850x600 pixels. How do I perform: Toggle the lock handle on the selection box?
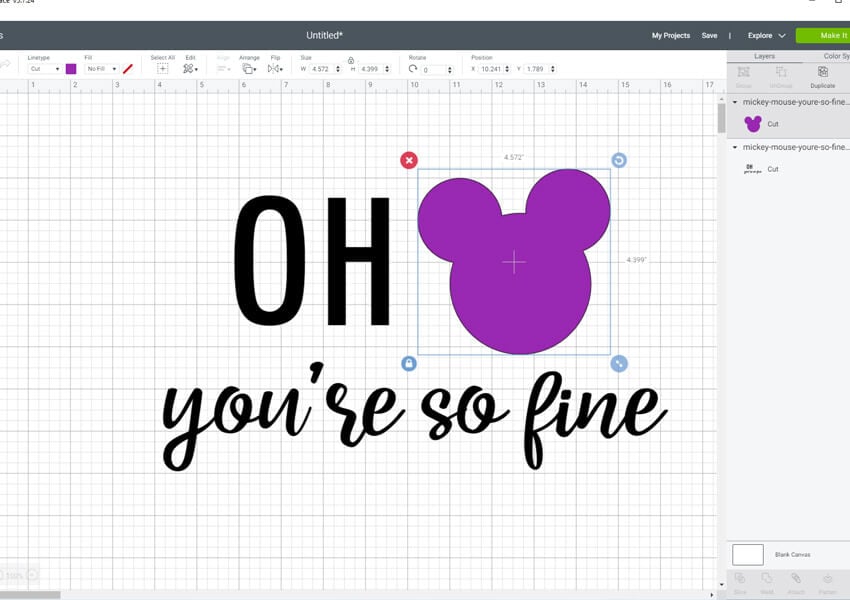click(x=409, y=364)
